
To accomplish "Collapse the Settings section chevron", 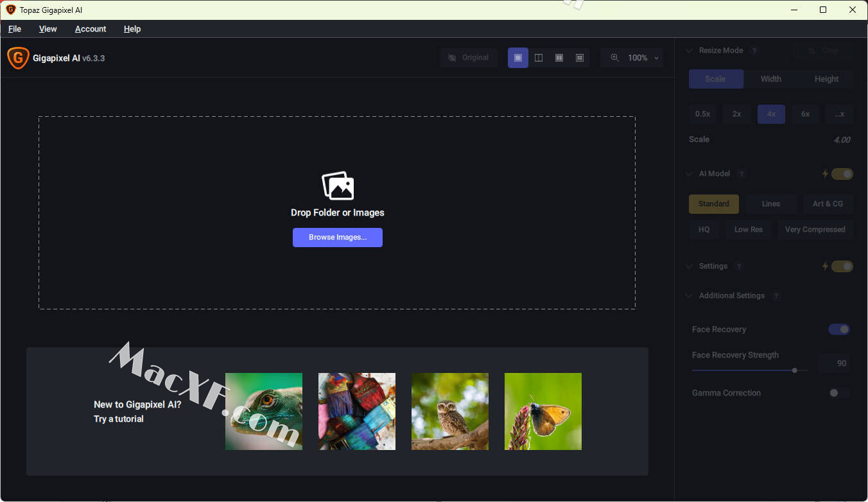I will pyautogui.click(x=689, y=266).
